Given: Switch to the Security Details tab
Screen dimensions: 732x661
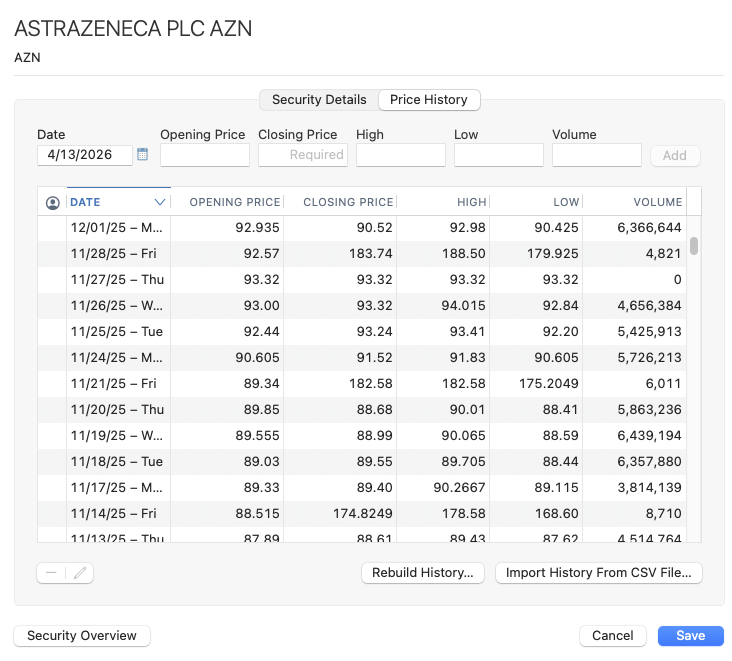Looking at the screenshot, I should tap(319, 99).
